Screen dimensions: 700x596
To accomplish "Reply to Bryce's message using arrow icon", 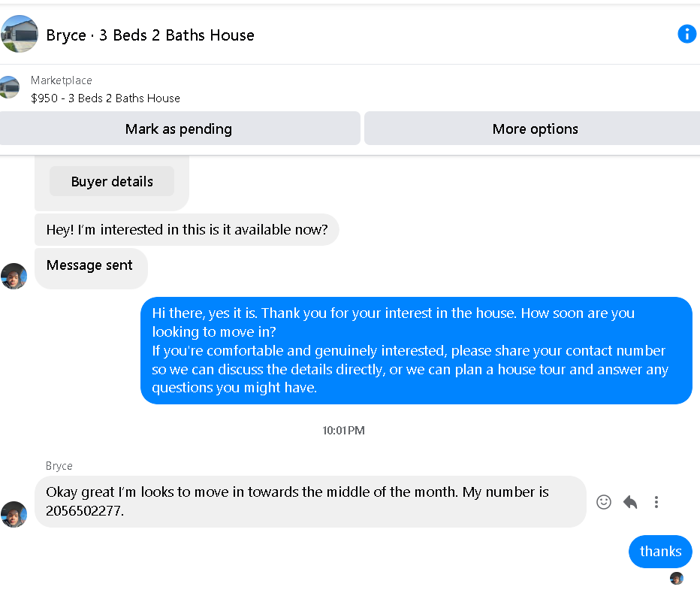I will (x=630, y=502).
